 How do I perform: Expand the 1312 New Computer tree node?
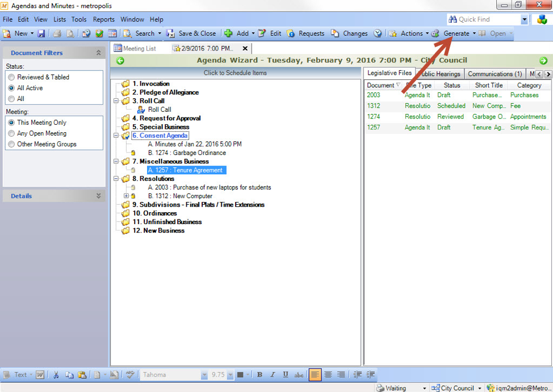(x=126, y=196)
